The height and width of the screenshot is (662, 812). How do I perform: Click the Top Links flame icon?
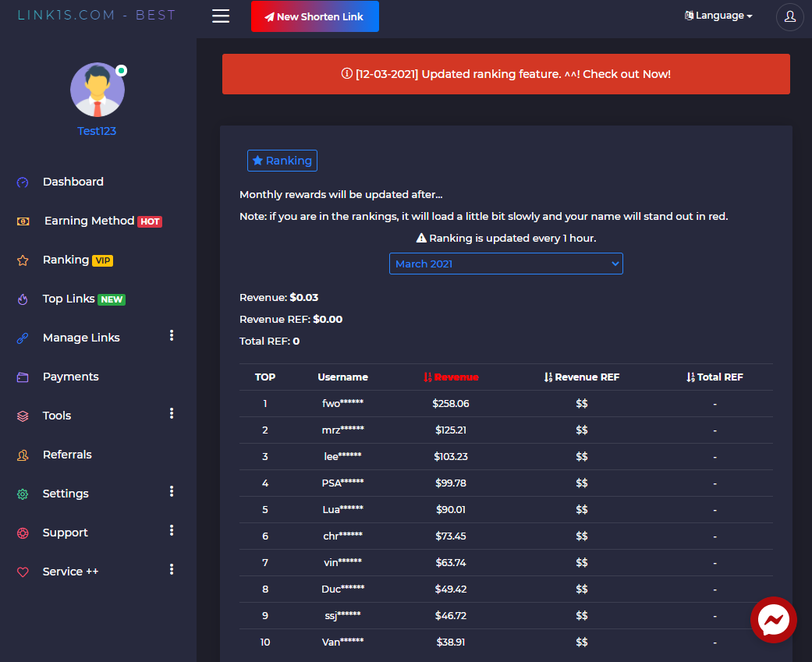pos(23,299)
